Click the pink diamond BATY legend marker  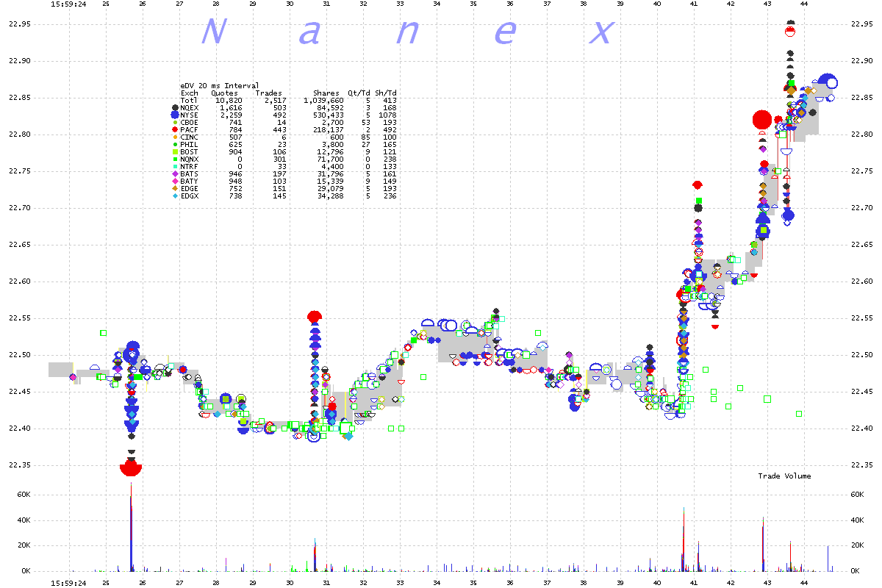click(175, 182)
